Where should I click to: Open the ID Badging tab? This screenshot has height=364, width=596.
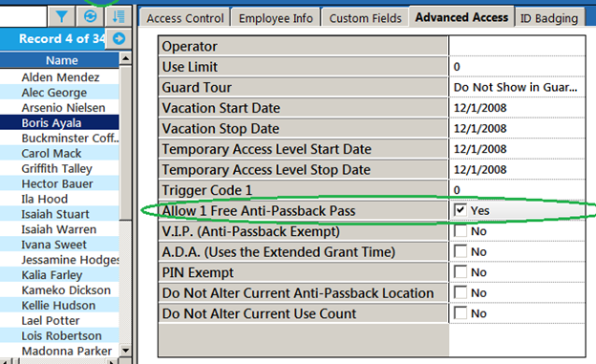click(x=549, y=18)
